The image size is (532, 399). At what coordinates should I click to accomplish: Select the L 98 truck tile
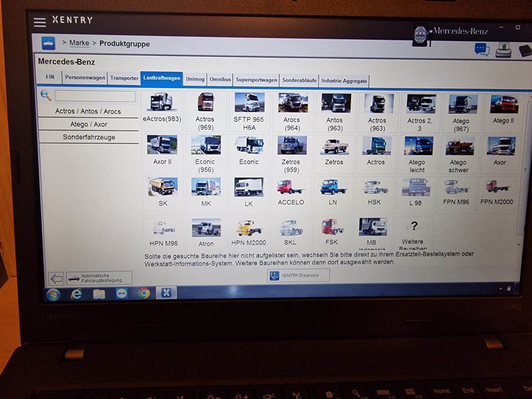tap(416, 195)
